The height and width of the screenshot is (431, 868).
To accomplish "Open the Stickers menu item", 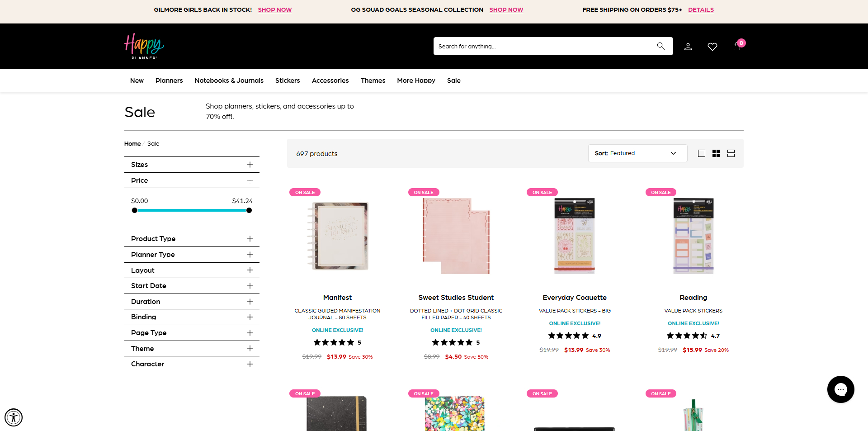I will point(288,81).
